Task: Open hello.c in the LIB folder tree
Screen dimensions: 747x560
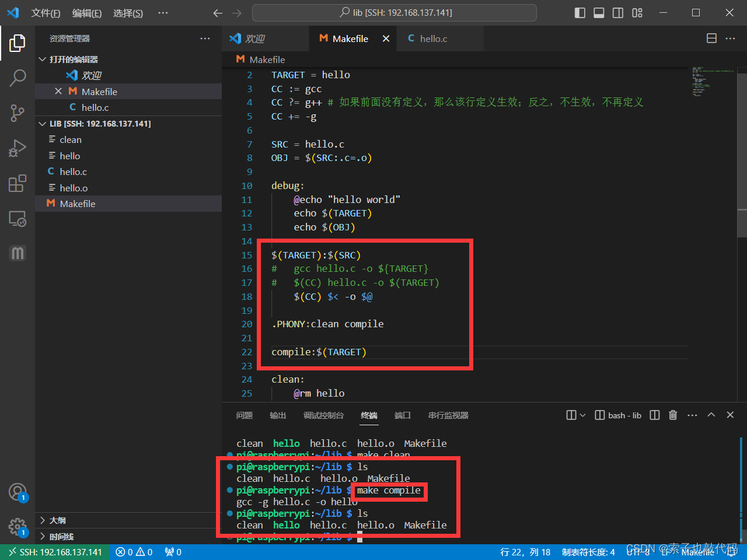Action: click(128, 171)
